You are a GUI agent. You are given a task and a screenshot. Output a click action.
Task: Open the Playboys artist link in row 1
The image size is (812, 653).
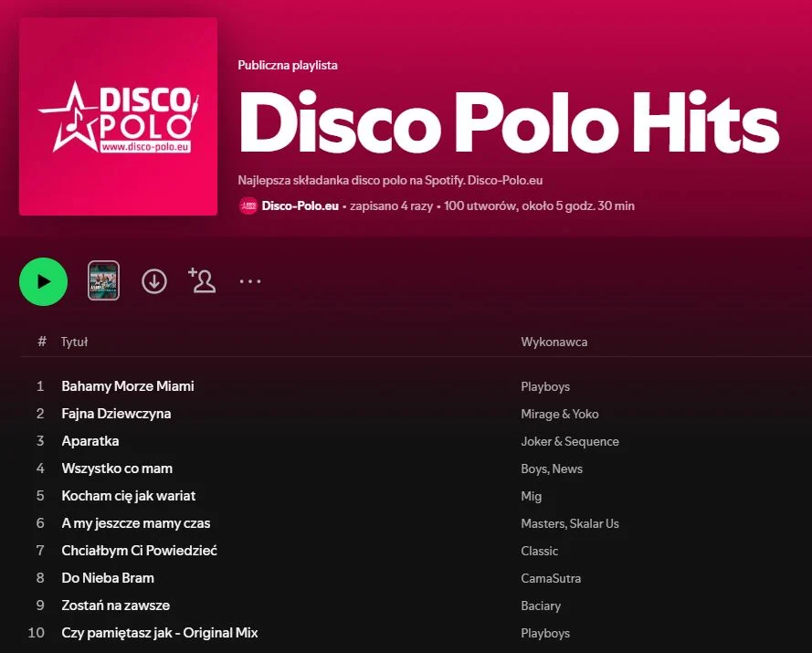click(x=545, y=387)
